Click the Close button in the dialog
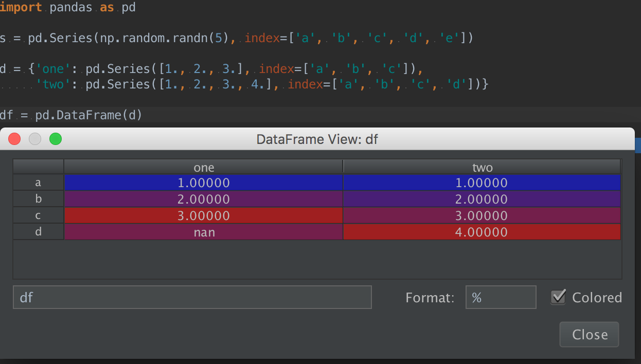Viewport: 641px width, 364px height. [589, 335]
